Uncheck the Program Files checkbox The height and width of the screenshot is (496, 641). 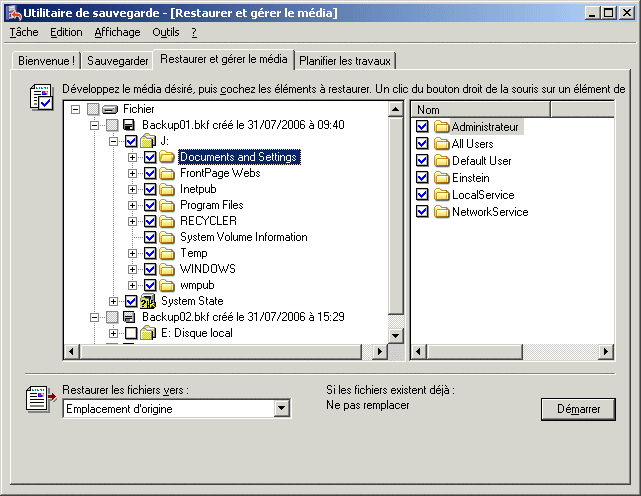pos(150,205)
